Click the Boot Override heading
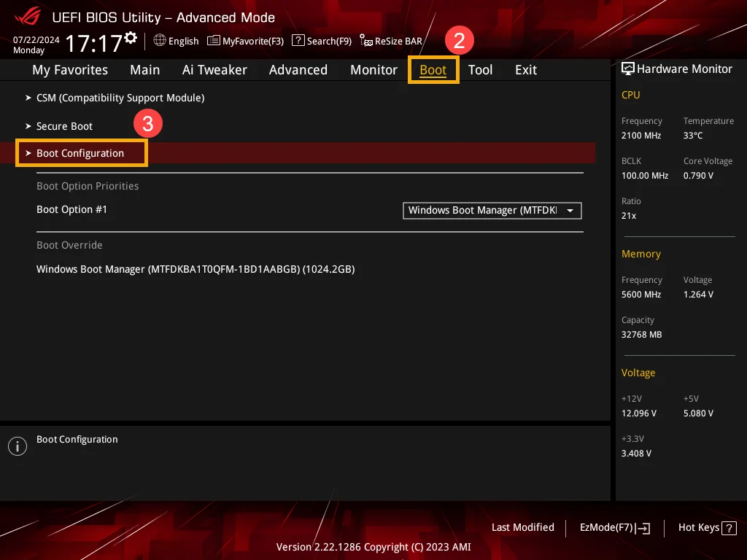 [69, 245]
